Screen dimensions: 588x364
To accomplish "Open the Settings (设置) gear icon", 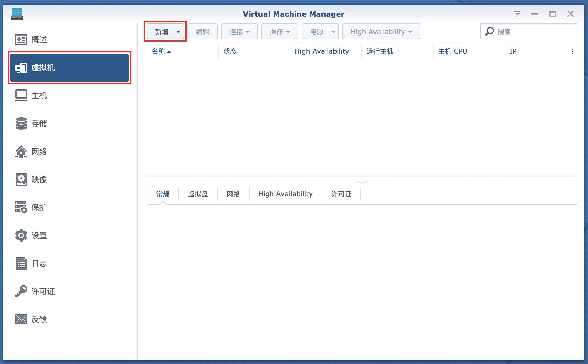I will tap(21, 235).
